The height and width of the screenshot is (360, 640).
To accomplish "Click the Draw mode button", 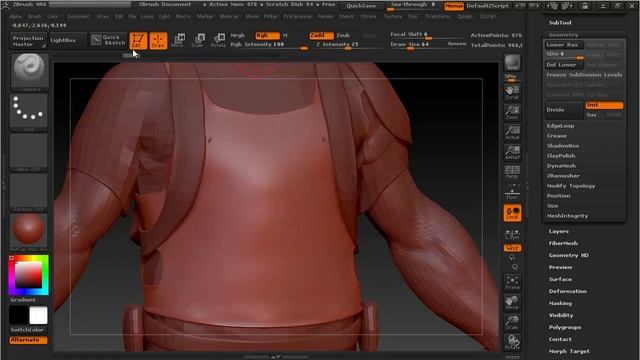I will [x=158, y=41].
